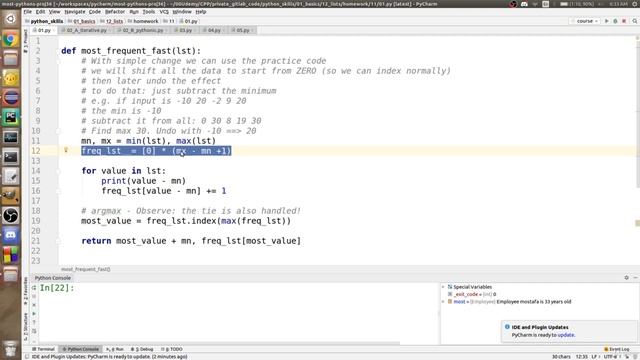Open Discord from the dock

pos(11,235)
